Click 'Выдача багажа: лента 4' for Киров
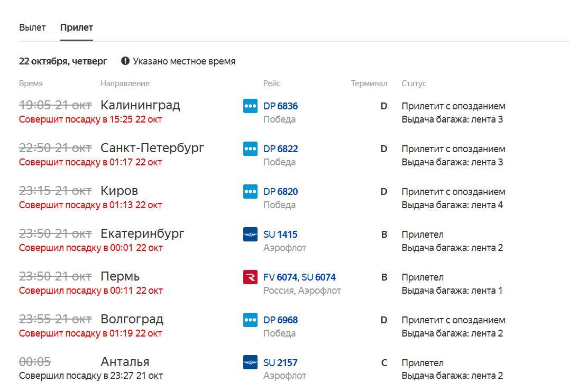 [x=452, y=205]
